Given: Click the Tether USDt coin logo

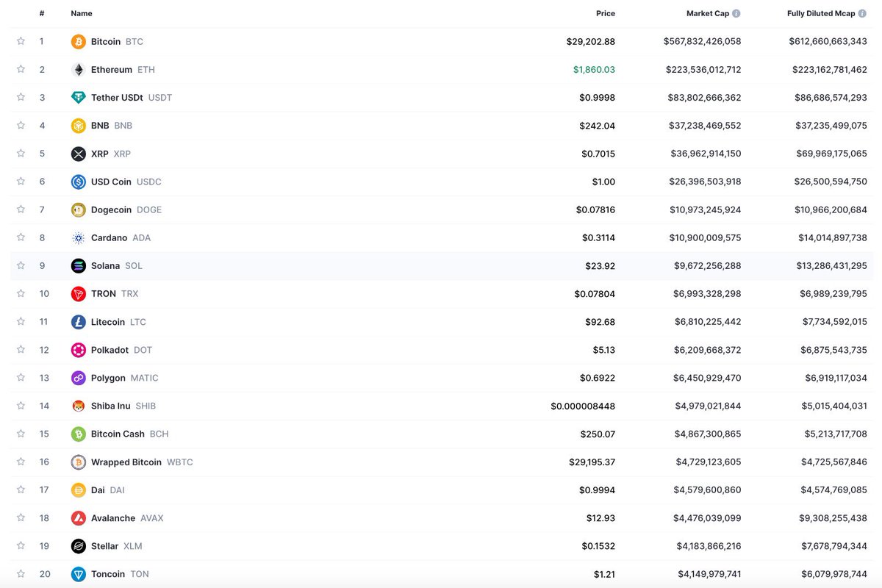Looking at the screenshot, I should coord(79,98).
